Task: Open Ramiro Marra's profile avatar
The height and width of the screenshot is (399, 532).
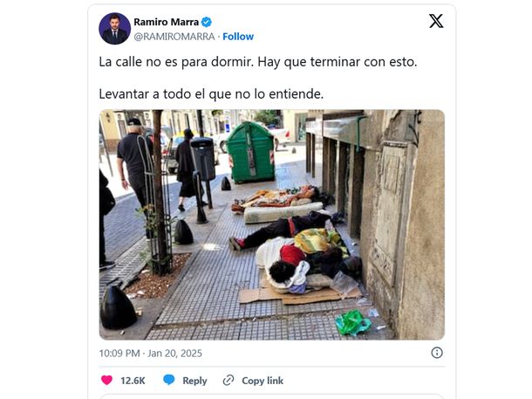Action: tap(114, 29)
